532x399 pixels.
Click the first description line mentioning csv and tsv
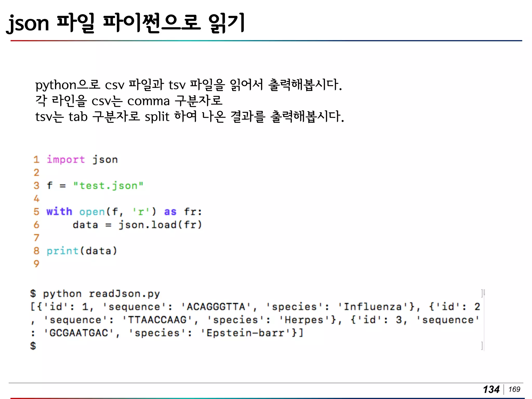[x=189, y=85]
